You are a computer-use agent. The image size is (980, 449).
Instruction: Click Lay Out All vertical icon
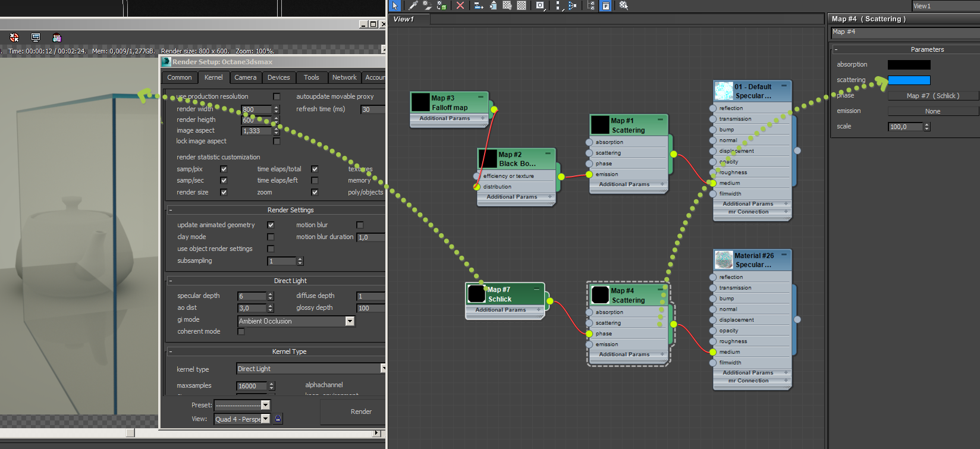coord(558,5)
